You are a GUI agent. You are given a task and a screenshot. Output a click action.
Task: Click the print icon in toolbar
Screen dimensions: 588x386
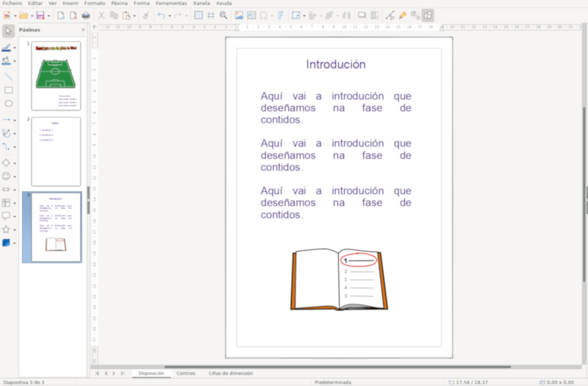pyautogui.click(x=86, y=15)
